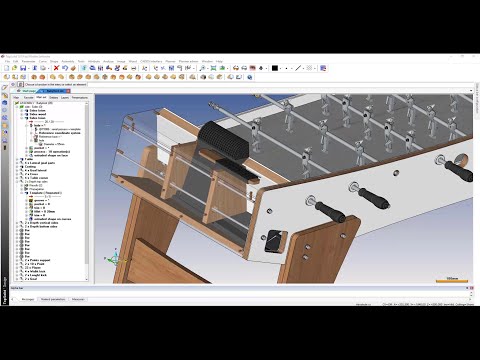Select the '2 x Points support' tree row
The image size is (480, 360).
37,260
